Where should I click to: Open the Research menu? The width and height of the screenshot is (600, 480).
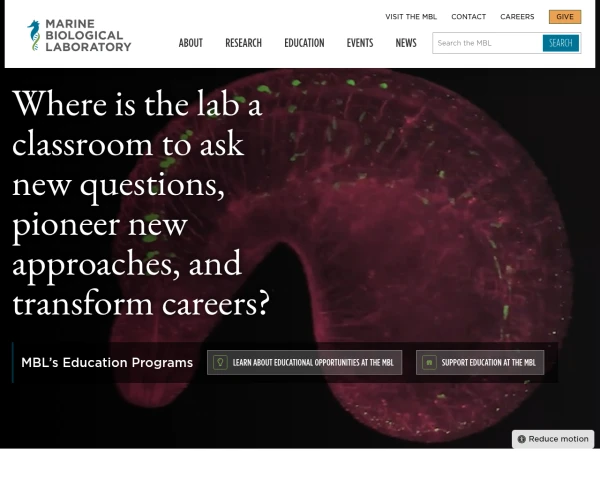pyautogui.click(x=243, y=43)
